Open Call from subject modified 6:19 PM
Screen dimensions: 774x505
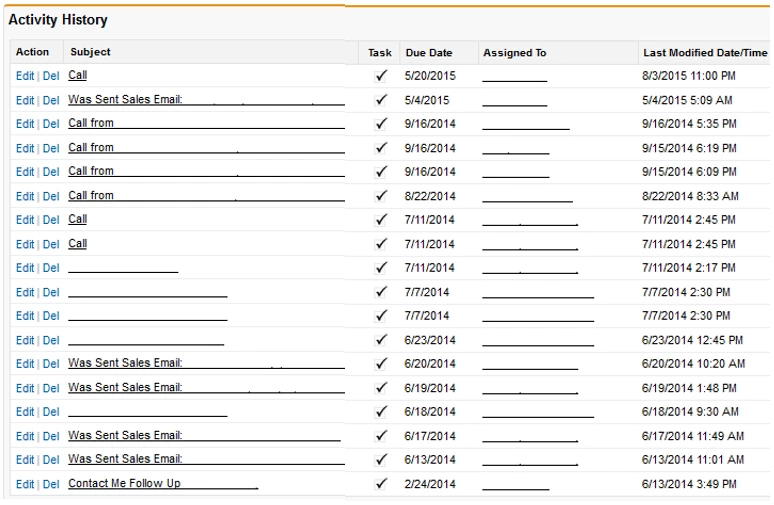(206, 148)
